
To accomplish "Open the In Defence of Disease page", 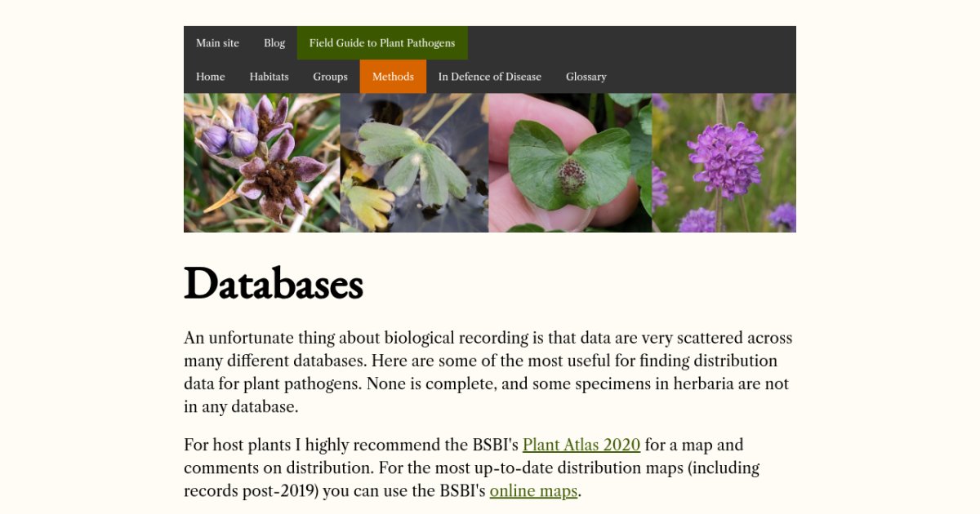I will pyautogui.click(x=489, y=77).
